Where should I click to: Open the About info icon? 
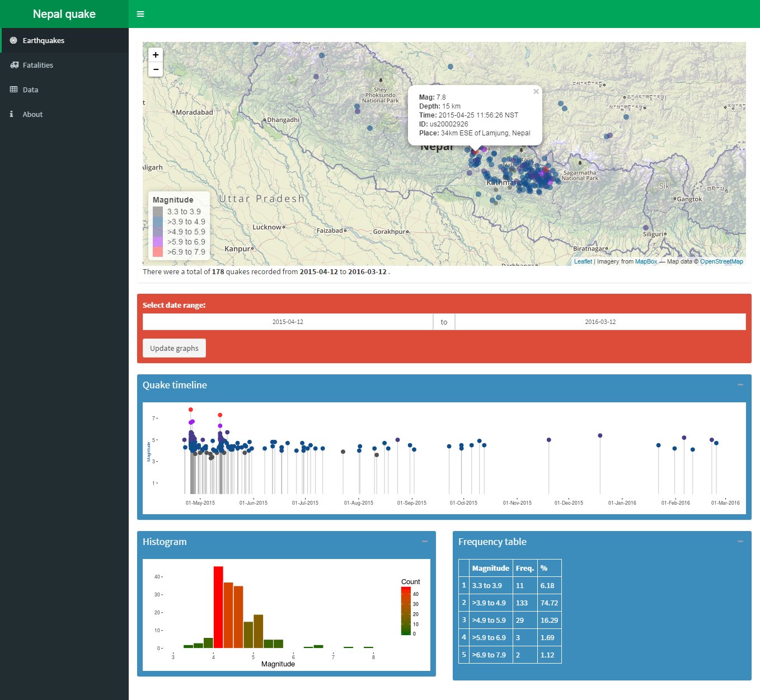pos(11,114)
